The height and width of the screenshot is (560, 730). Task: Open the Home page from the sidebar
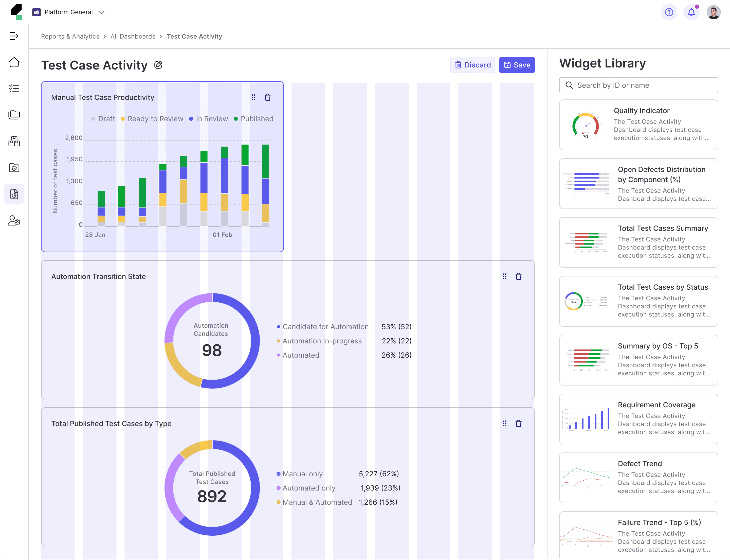pos(14,62)
